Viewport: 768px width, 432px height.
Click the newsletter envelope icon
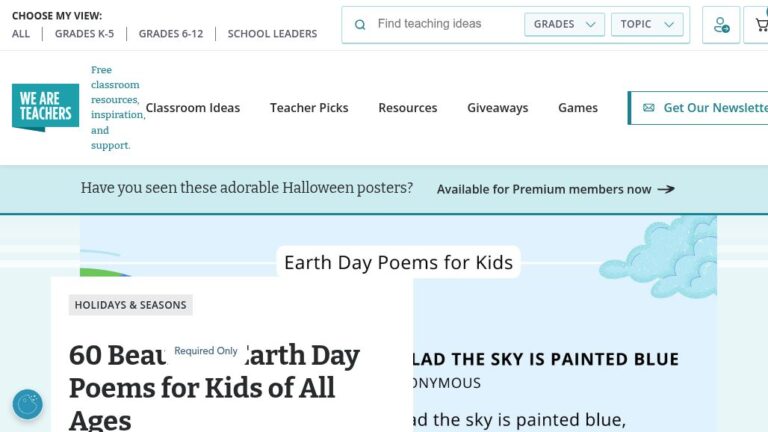648,108
